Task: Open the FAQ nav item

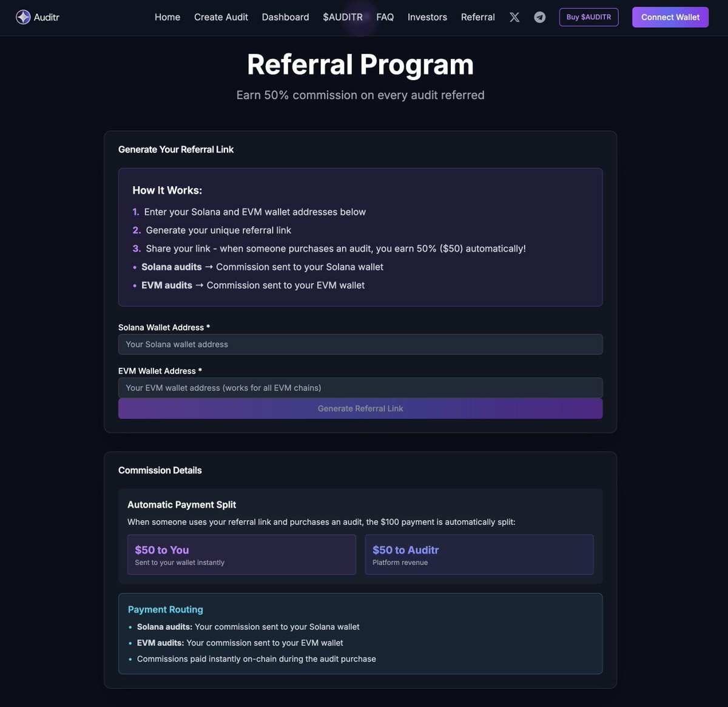Action: click(x=385, y=17)
